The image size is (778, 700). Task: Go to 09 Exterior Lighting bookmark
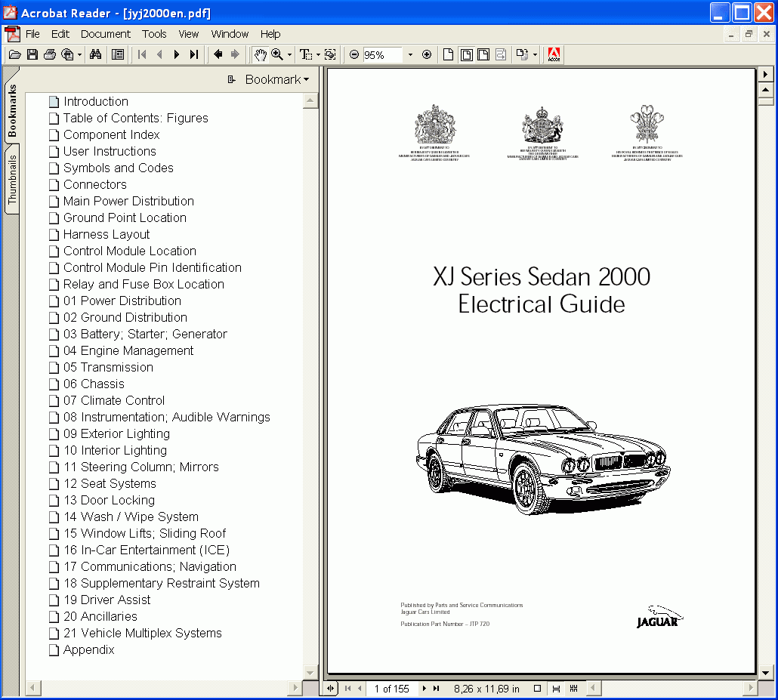click(x=116, y=433)
